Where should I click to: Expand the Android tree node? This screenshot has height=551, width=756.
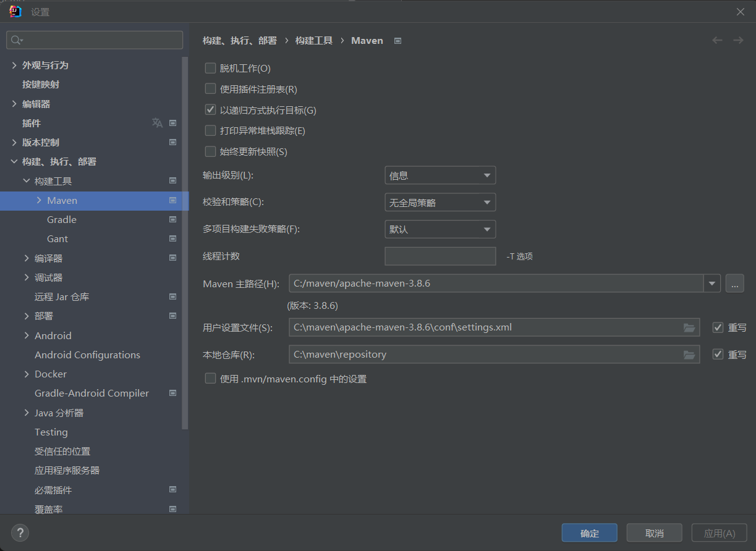click(27, 335)
